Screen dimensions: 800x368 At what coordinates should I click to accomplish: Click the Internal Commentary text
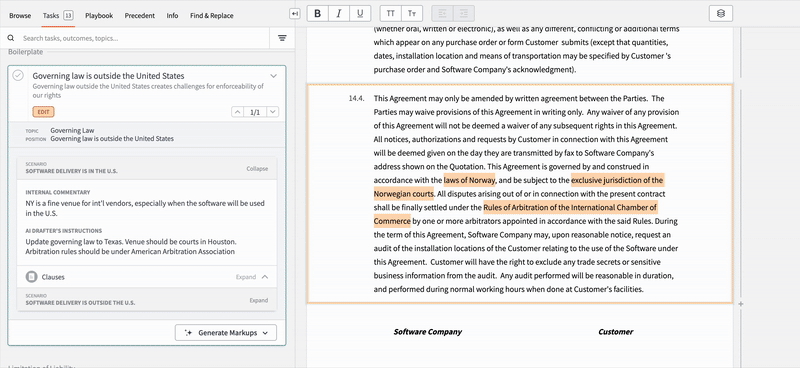145,208
